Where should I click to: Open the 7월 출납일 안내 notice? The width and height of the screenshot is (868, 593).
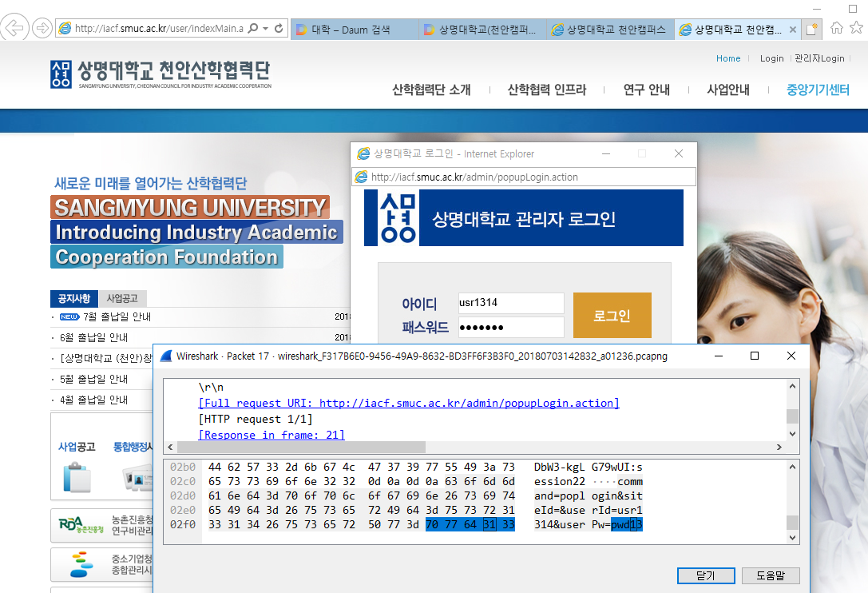coord(117,317)
